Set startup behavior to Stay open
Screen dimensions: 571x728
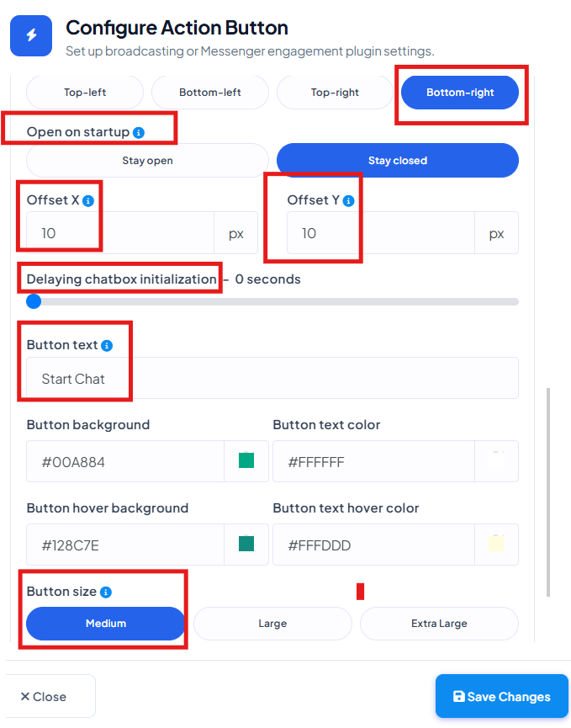pos(147,161)
